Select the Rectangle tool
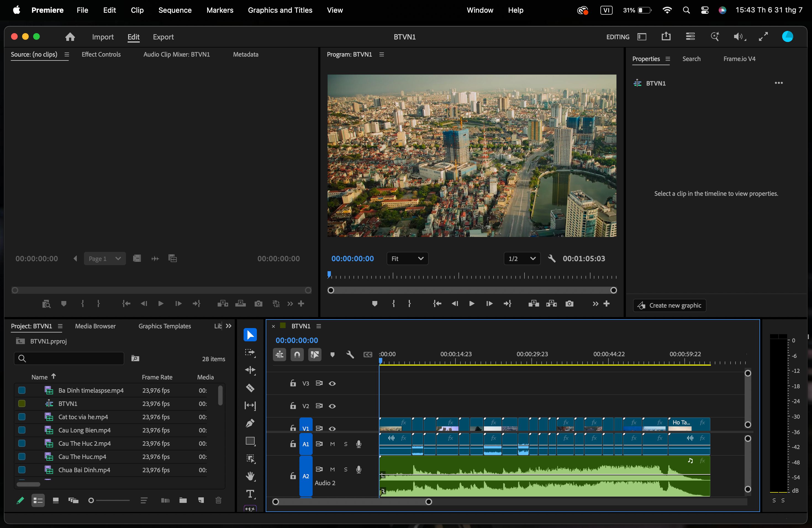Viewport: 812px width, 528px height. click(x=250, y=441)
